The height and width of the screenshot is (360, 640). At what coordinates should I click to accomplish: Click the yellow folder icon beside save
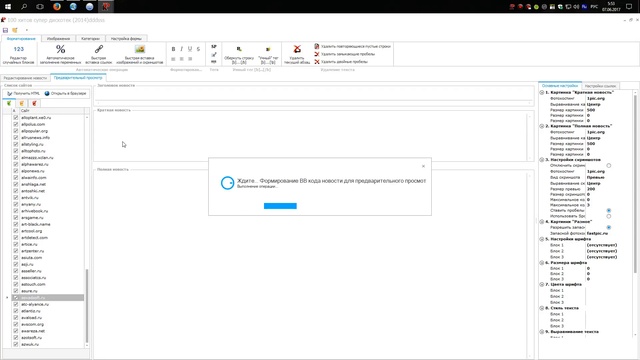tap(15, 30)
